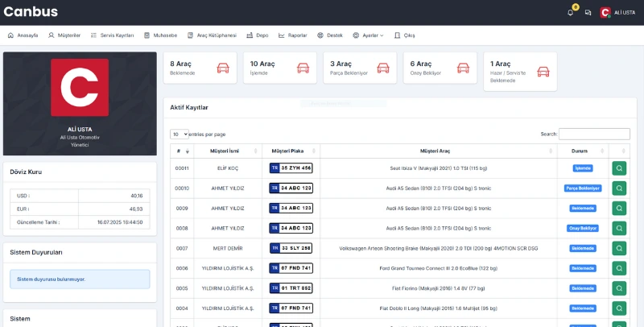Click the EUR rate value 46,93
The image size is (644, 327).
point(136,209)
